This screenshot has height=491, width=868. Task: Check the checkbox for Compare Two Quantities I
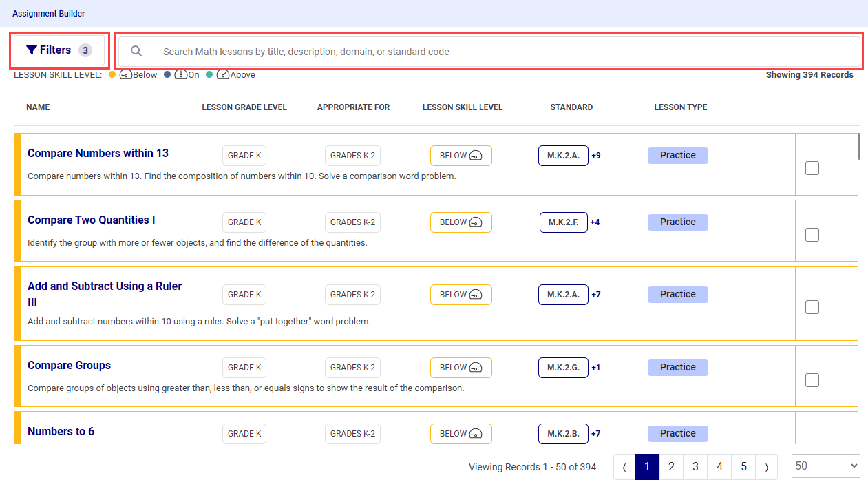(x=812, y=234)
